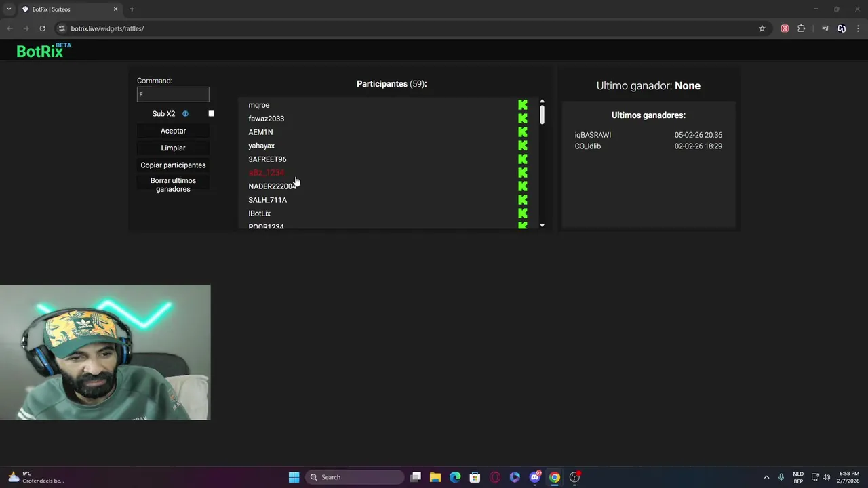Click the Kick icon beside IBotLix
Screen dimensions: 868x488
[522, 213]
